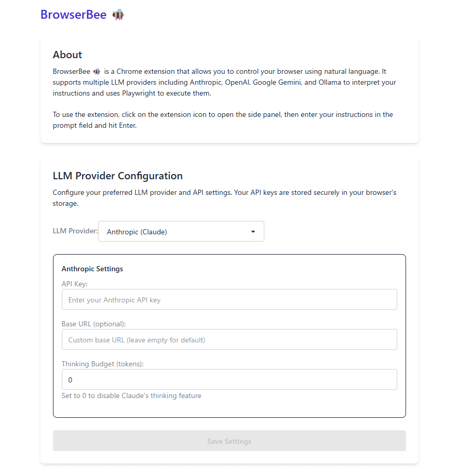The width and height of the screenshot is (459, 476).
Task: Click the About section heading
Action: (x=67, y=55)
